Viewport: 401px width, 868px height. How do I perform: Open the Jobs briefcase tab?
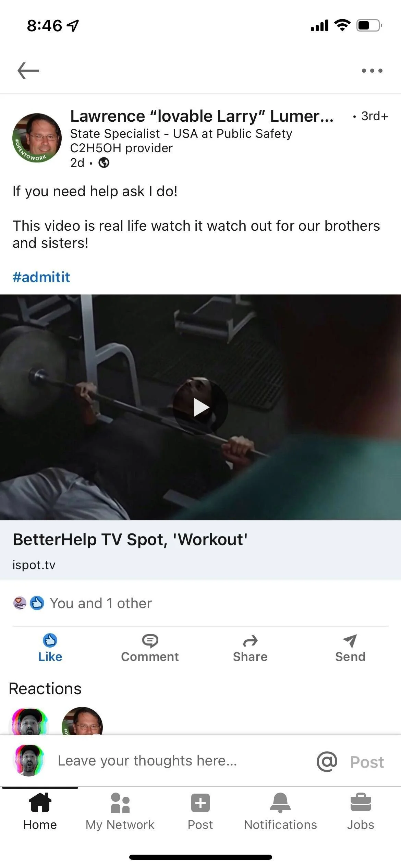tap(361, 811)
